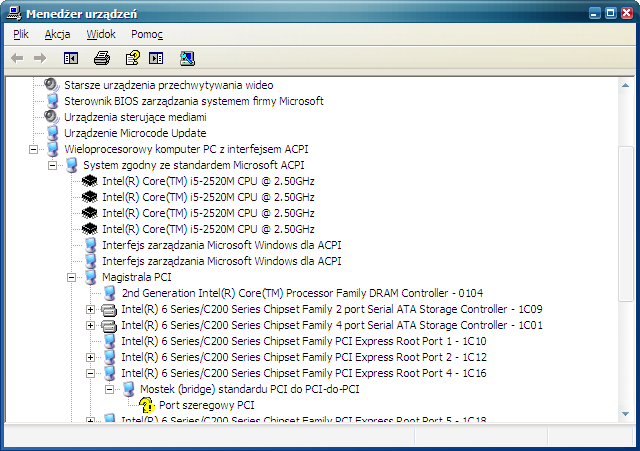
Task: Click yellow warning icon of Port szeregowy PCI
Action: point(147,405)
